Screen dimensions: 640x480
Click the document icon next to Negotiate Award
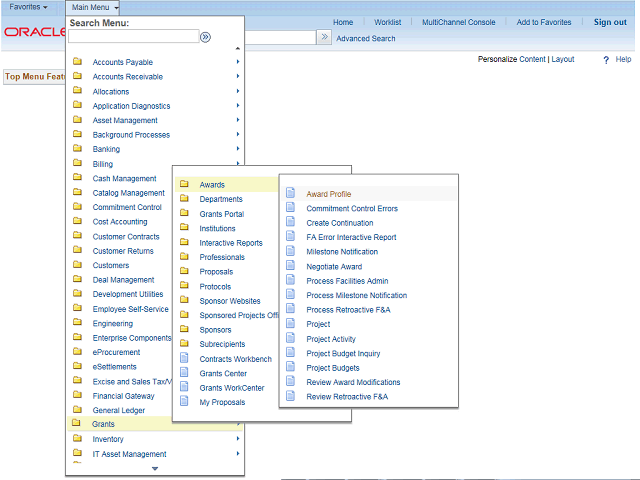point(291,266)
